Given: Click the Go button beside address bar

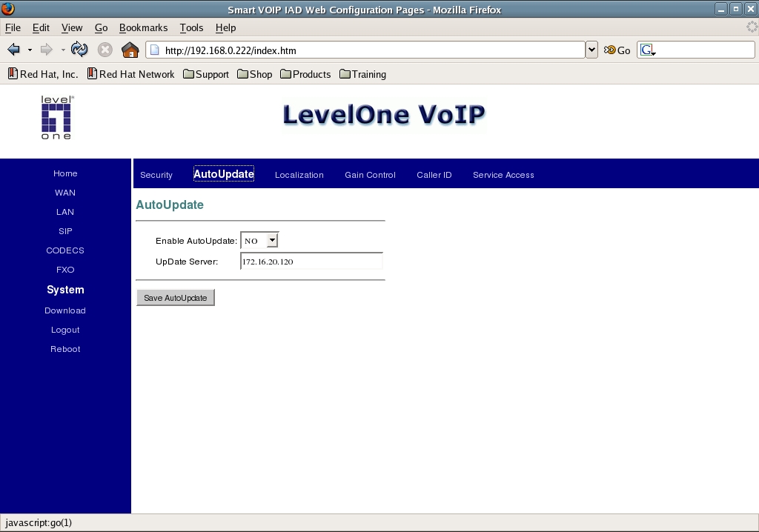Looking at the screenshot, I should [x=617, y=50].
